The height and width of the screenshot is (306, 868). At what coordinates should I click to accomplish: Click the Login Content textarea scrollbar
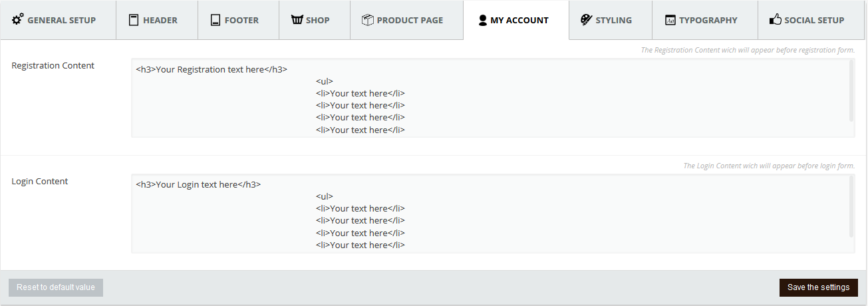click(x=851, y=207)
